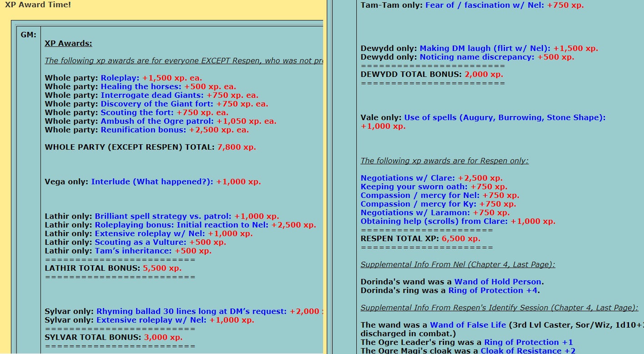
Task: Click the '6,500 xp.' Respen total
Action: (x=461, y=239)
